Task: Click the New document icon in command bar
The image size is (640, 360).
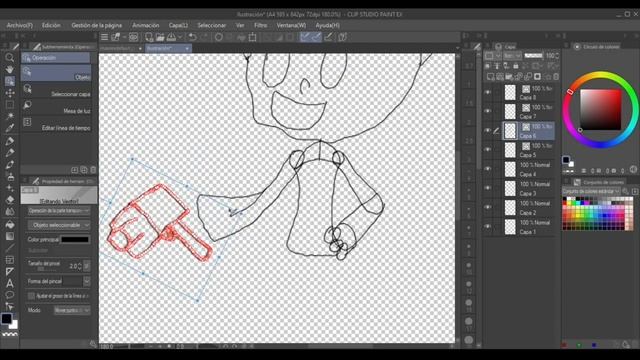Action: point(149,37)
